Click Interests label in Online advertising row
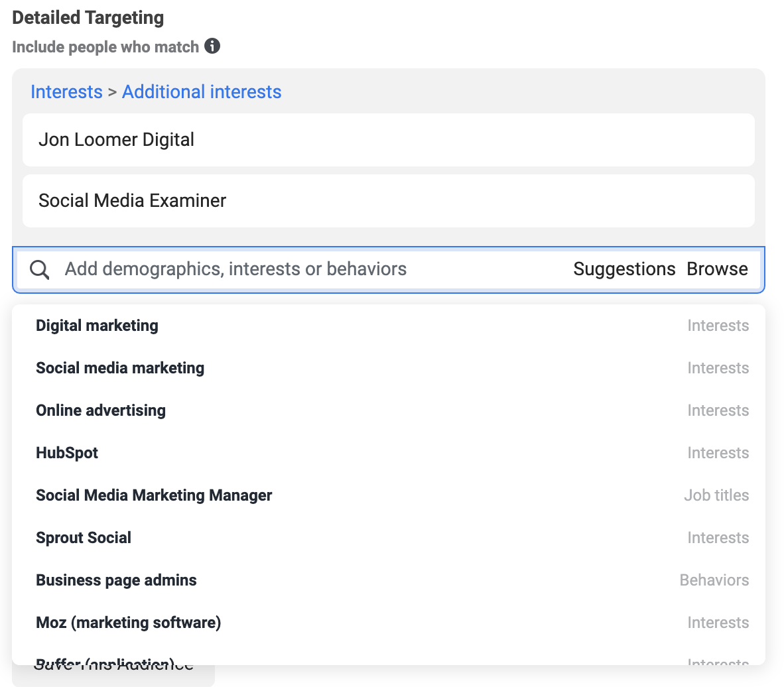 (718, 410)
